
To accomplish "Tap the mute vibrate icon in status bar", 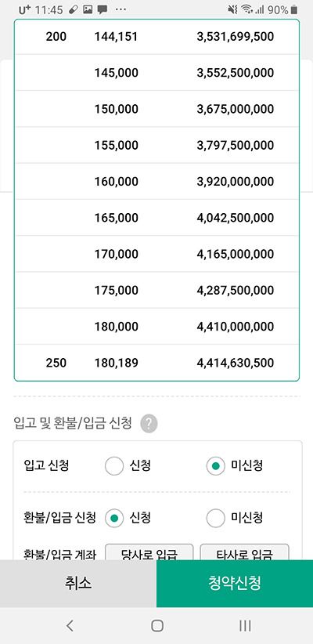I will click(232, 9).
